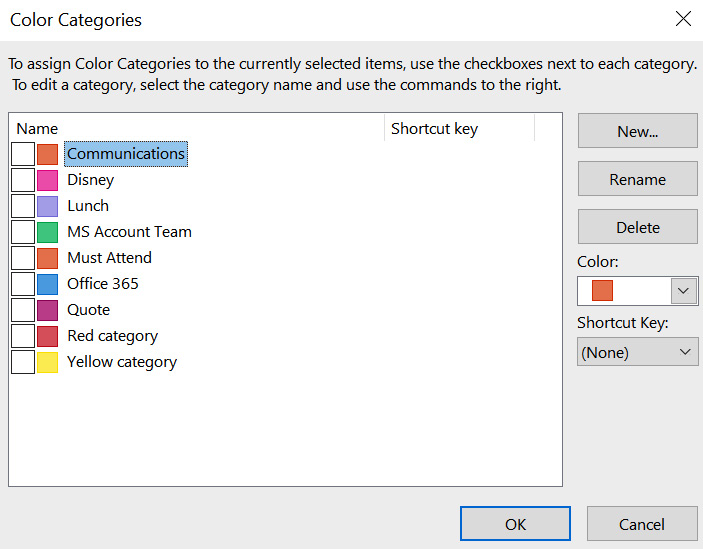Click the green MS Account Team square

point(48,232)
